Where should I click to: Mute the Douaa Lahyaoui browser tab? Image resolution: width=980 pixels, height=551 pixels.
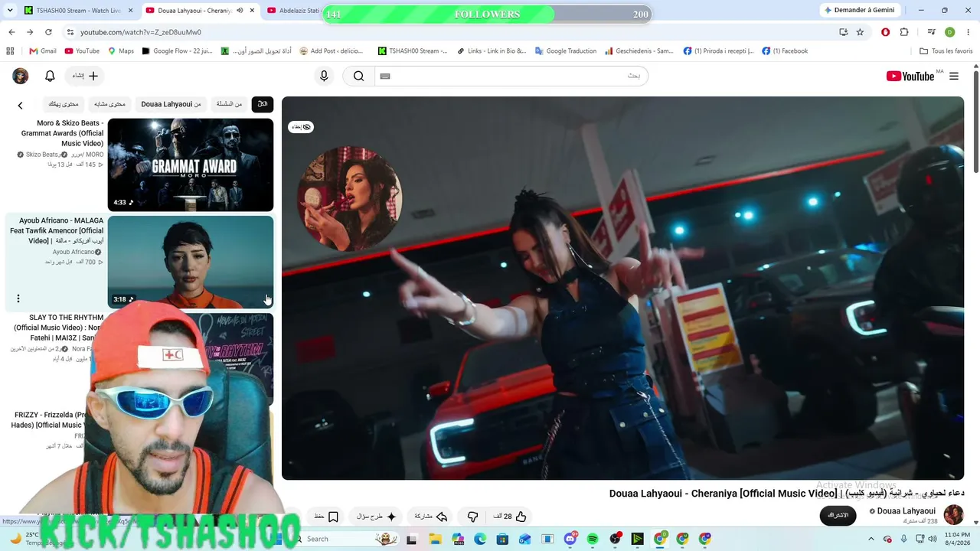240,11
